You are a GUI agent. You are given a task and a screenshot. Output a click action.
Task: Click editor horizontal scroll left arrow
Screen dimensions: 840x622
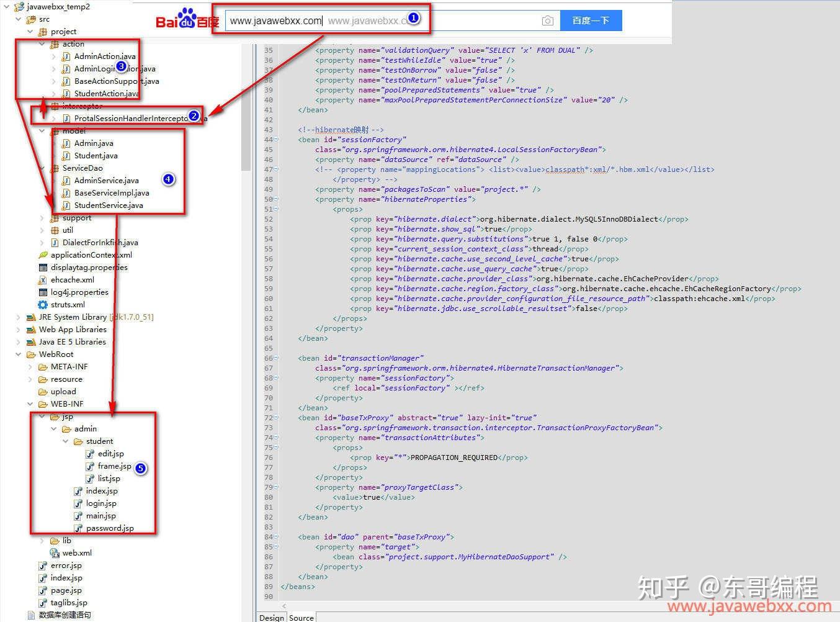[284, 606]
